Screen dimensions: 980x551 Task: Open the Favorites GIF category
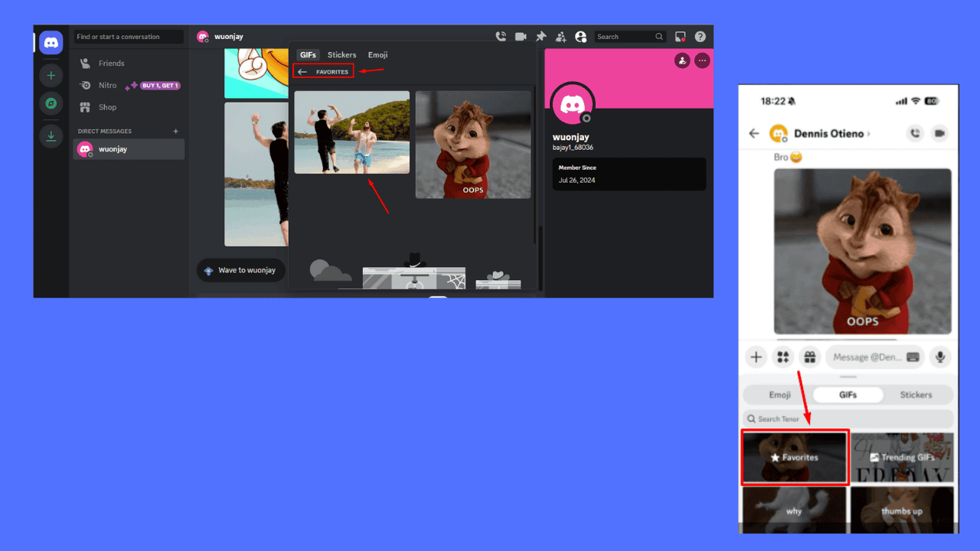[795, 457]
